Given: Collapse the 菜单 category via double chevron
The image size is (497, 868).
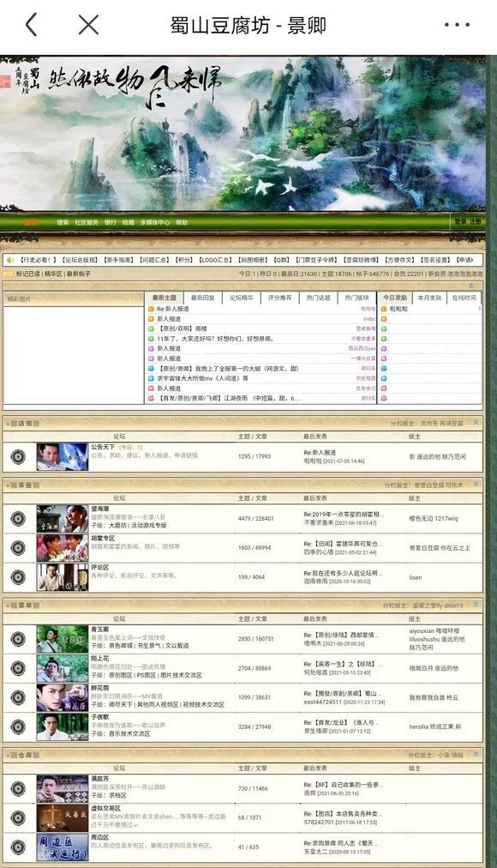Looking at the screenshot, I should tap(475, 605).
